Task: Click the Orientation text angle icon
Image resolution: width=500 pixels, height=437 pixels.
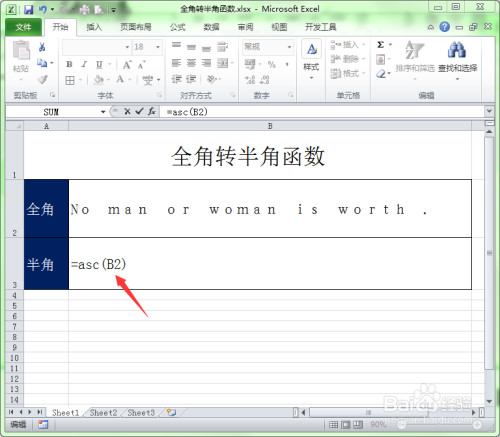Action: (x=212, y=79)
